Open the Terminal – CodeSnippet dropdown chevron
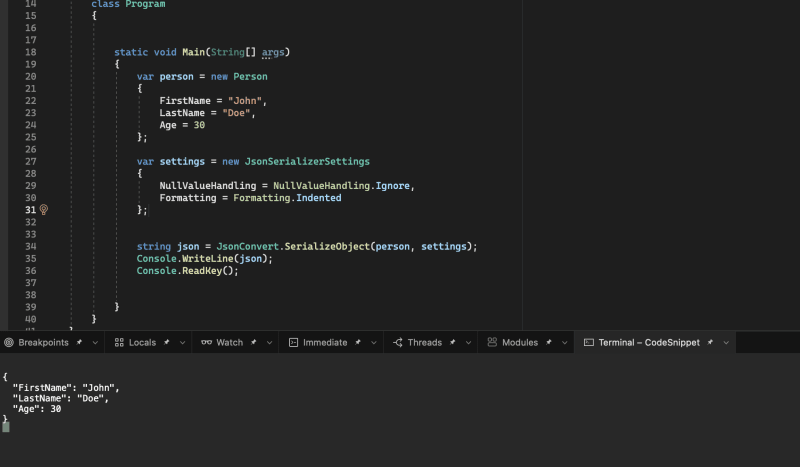 (726, 343)
